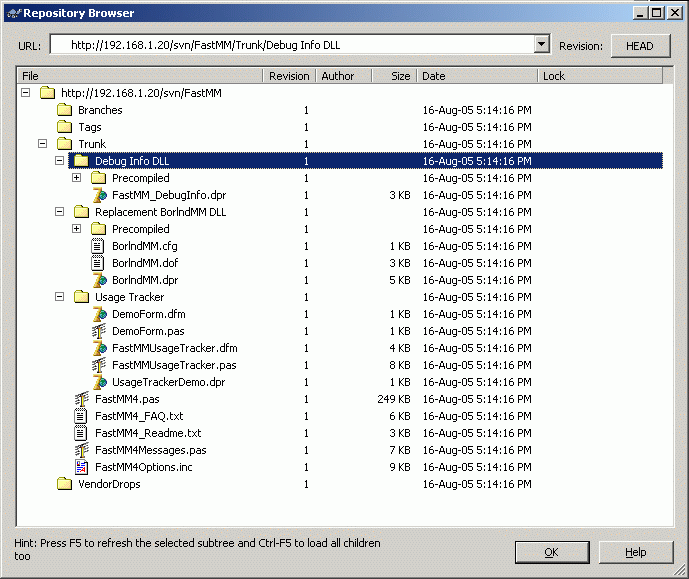Click the Debug Info DLL folder icon
This screenshot has height=579, width=689.
(81, 161)
